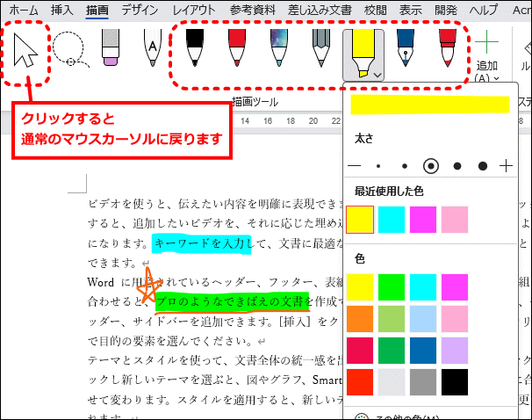Select the blue fountain pen

(x=405, y=47)
